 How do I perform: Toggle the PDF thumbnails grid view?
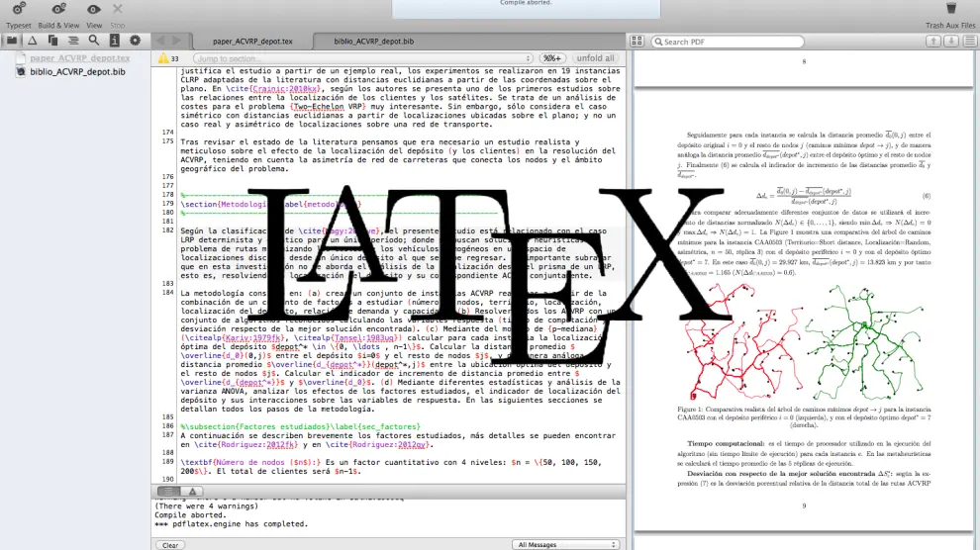coord(969,42)
